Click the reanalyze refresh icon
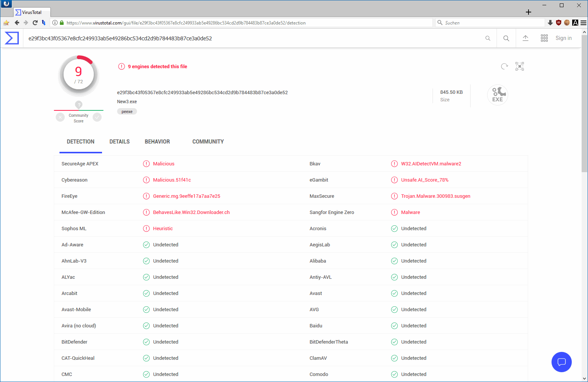This screenshot has height=382, width=588. [504, 67]
